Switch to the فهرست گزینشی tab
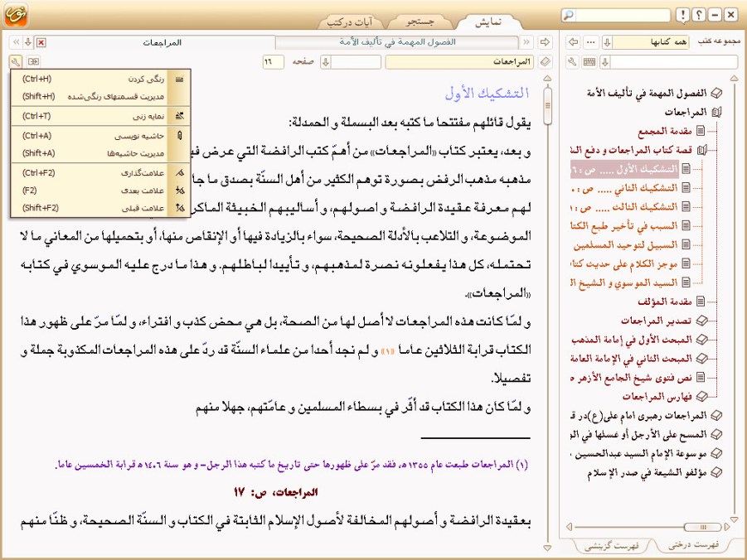This screenshot has width=747, height=560. [x=611, y=546]
